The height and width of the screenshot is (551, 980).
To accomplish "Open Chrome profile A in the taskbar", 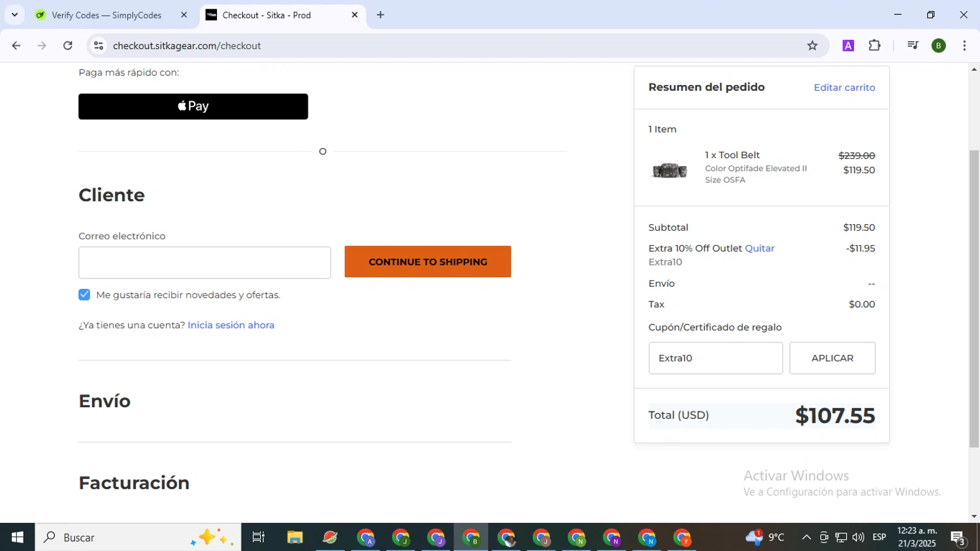I will (366, 537).
